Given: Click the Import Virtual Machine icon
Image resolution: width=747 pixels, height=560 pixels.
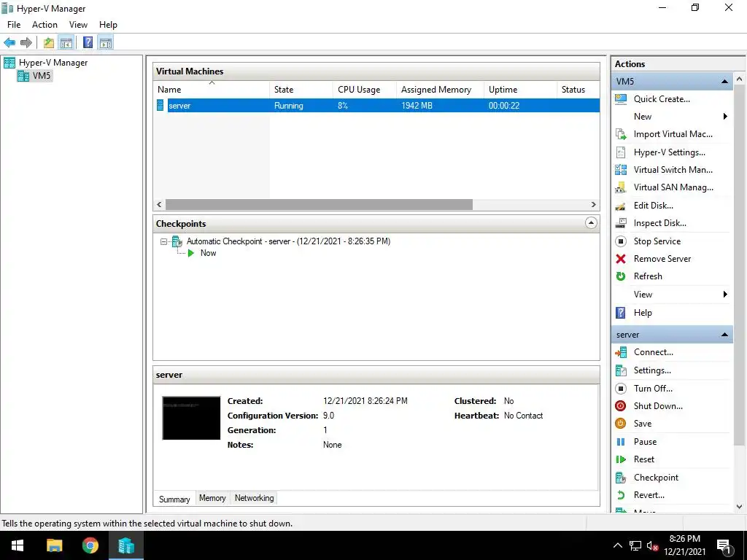Looking at the screenshot, I should click(x=621, y=134).
